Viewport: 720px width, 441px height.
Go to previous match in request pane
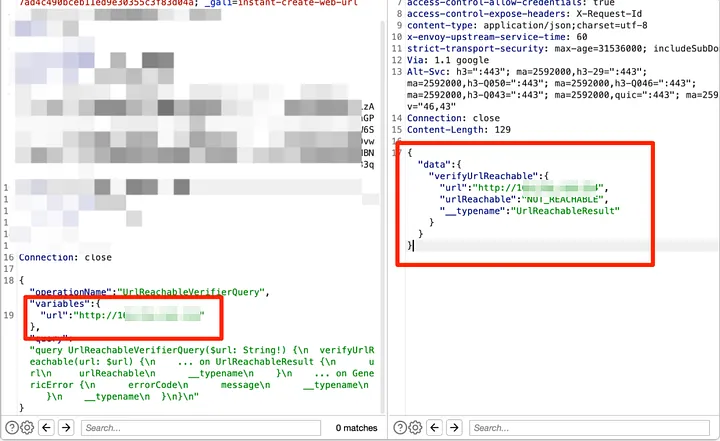(x=46, y=428)
